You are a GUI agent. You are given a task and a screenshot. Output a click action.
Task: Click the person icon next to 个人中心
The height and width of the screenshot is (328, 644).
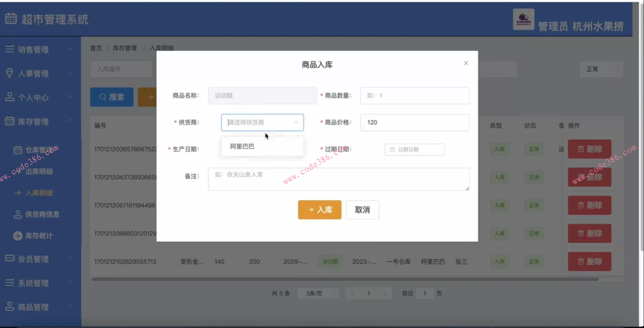[x=9, y=97]
